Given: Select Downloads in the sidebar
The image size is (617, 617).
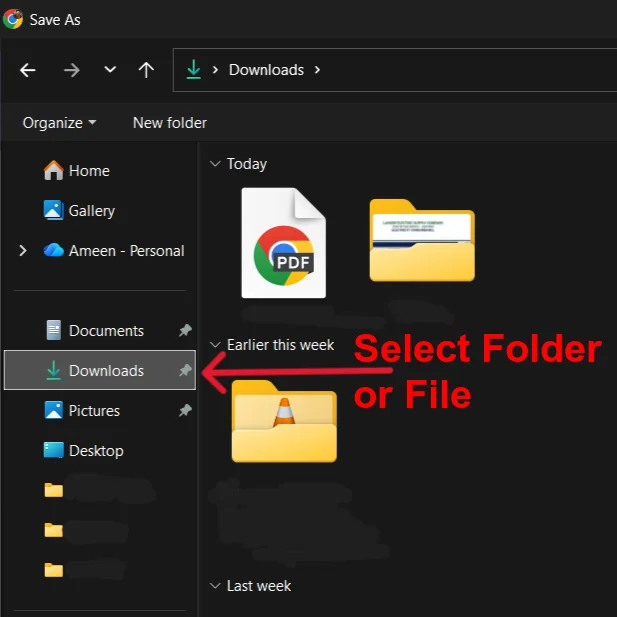Looking at the screenshot, I should point(100,370).
